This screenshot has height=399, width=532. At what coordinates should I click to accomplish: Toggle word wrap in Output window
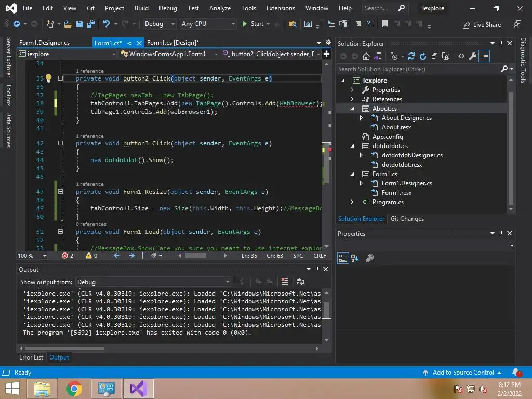(300, 282)
